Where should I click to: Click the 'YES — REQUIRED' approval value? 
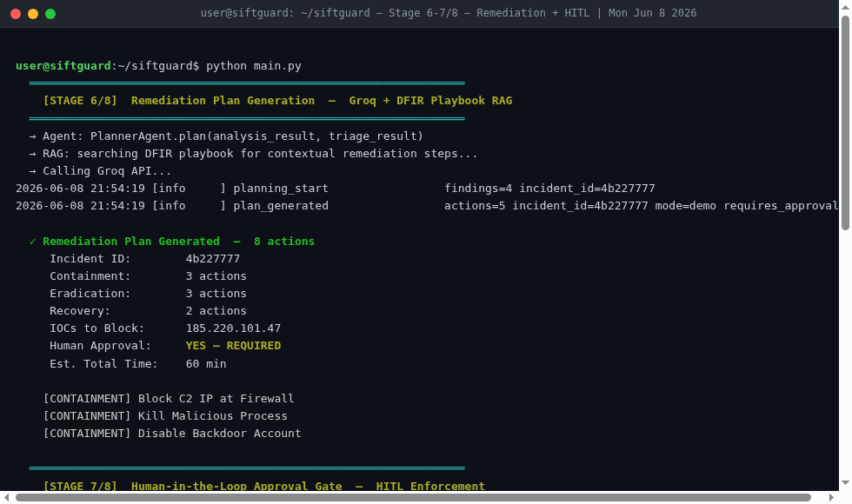233,346
